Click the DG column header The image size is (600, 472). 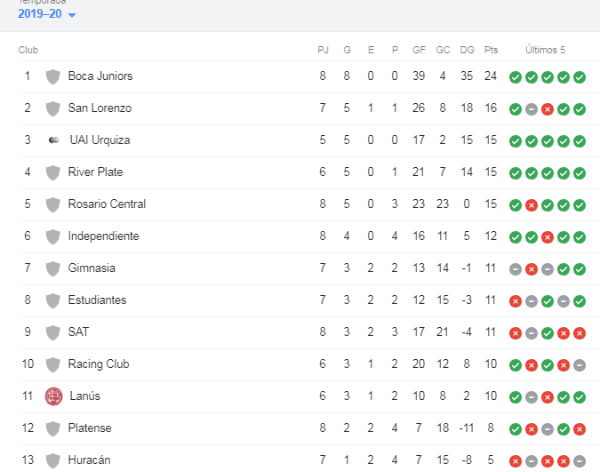pos(467,49)
